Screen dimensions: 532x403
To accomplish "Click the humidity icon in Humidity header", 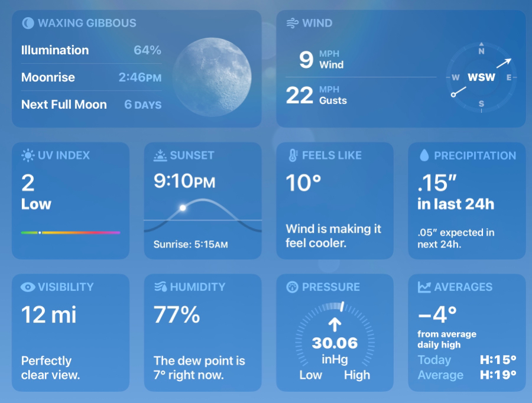I will point(160,287).
